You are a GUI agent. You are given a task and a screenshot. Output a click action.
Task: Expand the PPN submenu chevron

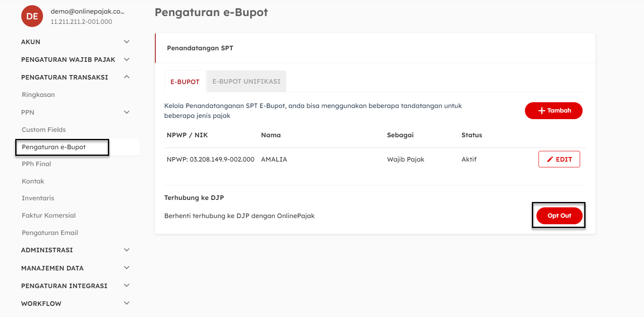tap(127, 112)
